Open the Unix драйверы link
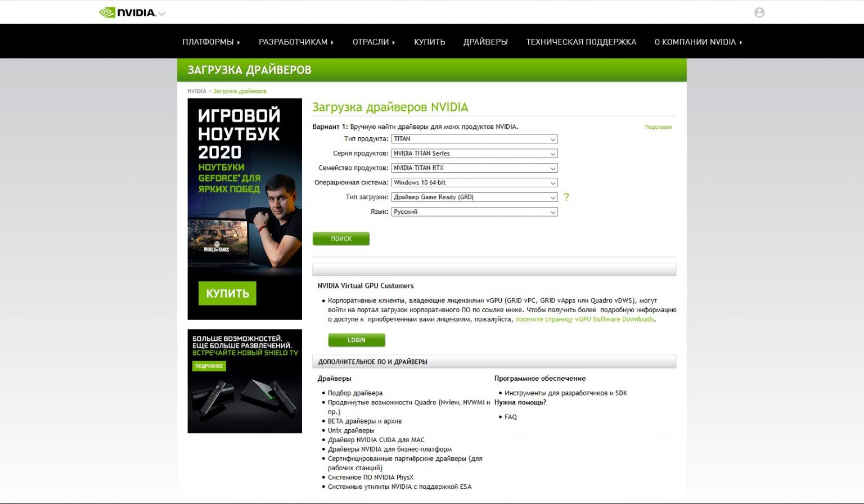864x504 pixels. click(351, 431)
